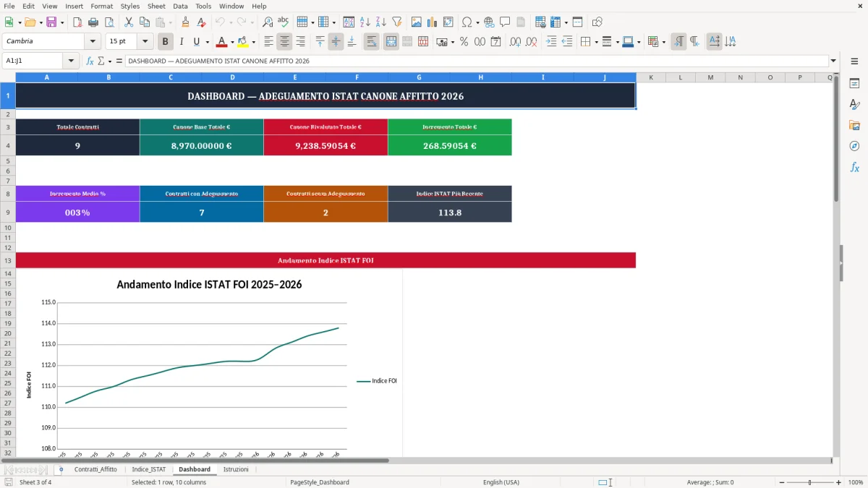Screen dimensions: 868x488
Task: Expand Name Box dropdown arrow
Action: (71, 61)
